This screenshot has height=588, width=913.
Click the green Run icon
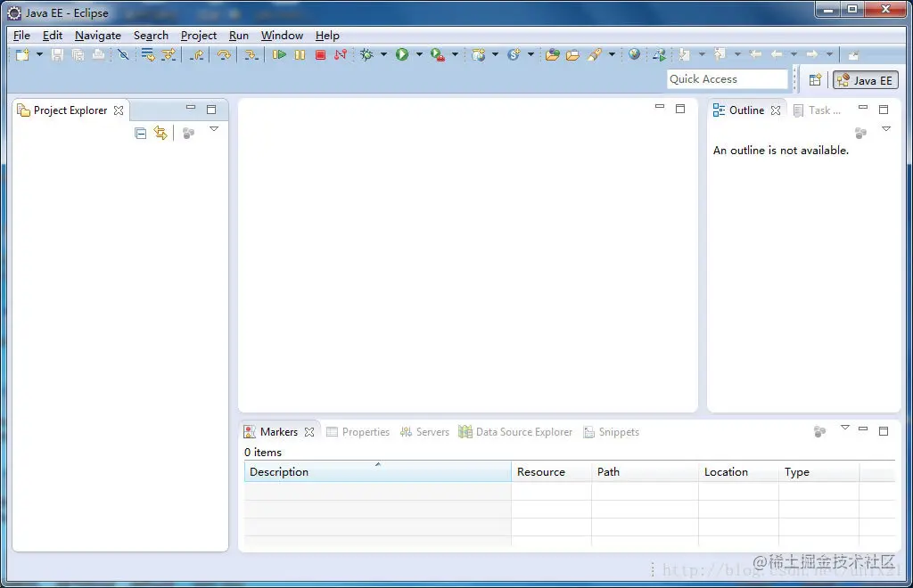tap(402, 54)
